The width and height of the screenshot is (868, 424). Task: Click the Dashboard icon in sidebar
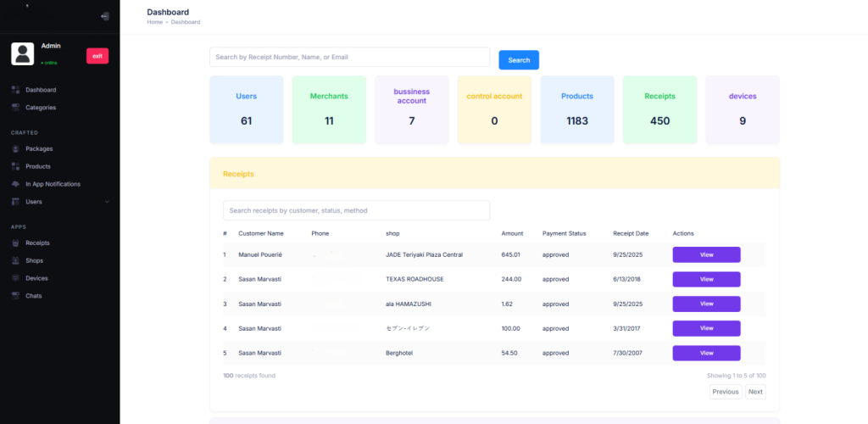16,90
